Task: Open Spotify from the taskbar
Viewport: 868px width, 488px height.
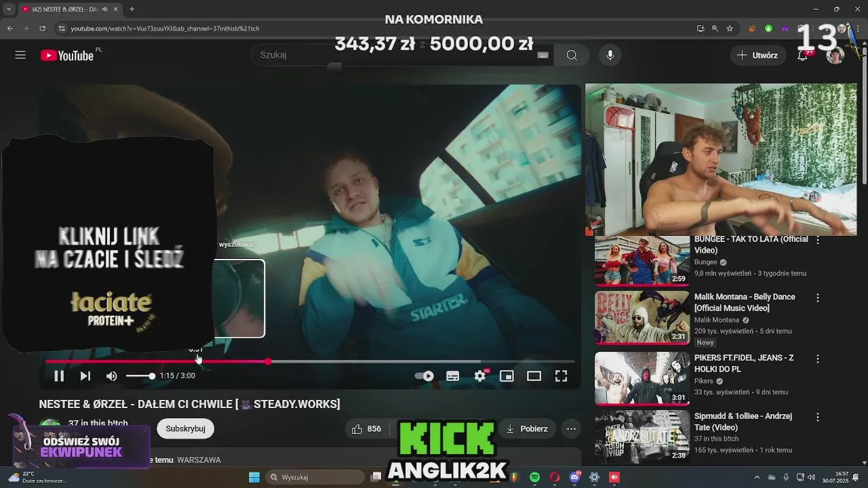Action: pos(534,477)
